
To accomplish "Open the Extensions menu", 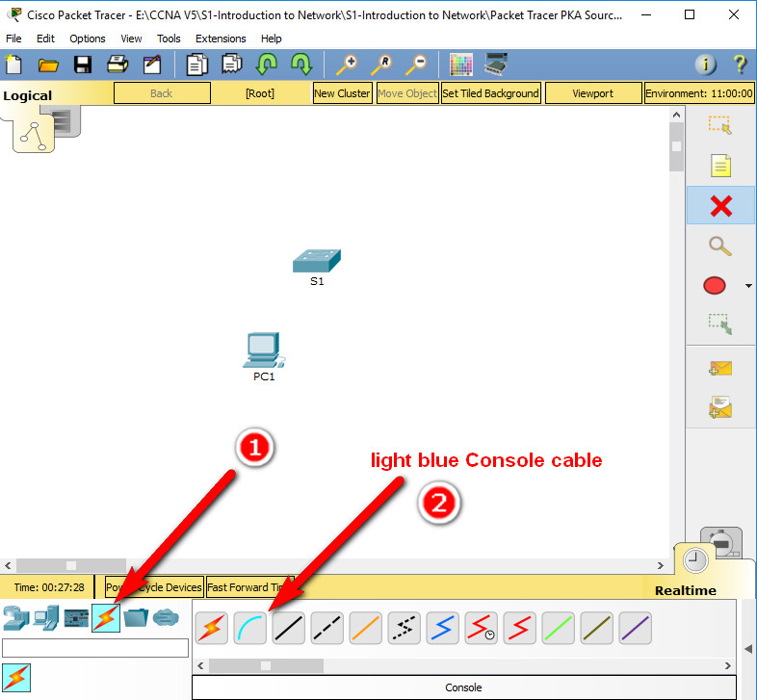I will 221,39.
